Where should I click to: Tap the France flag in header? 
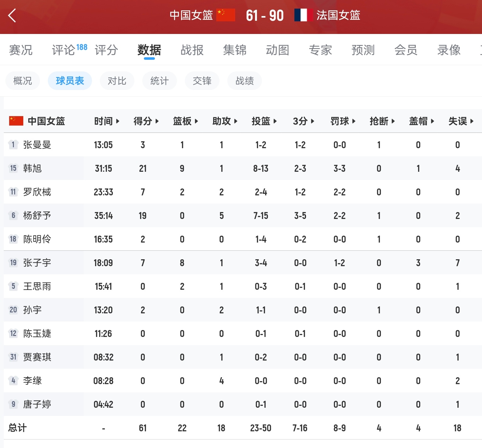303,15
